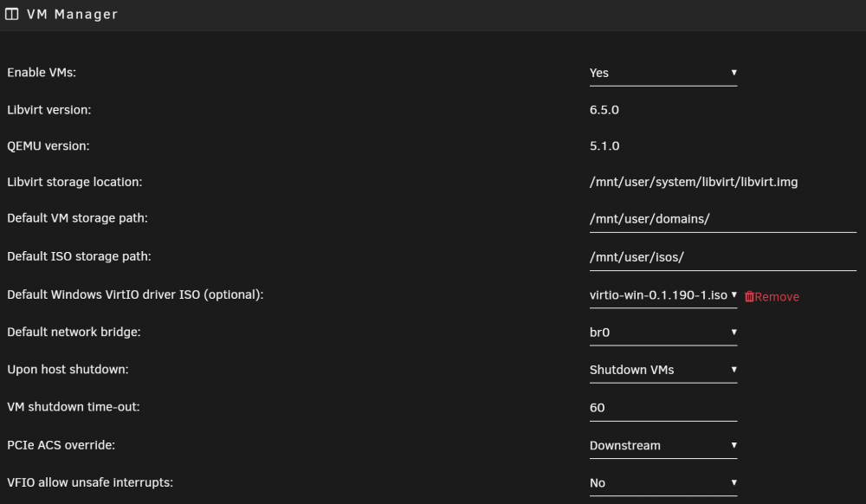This screenshot has width=866, height=504.
Task: Click the Libvirt version value 6.5.0
Action: pos(604,110)
